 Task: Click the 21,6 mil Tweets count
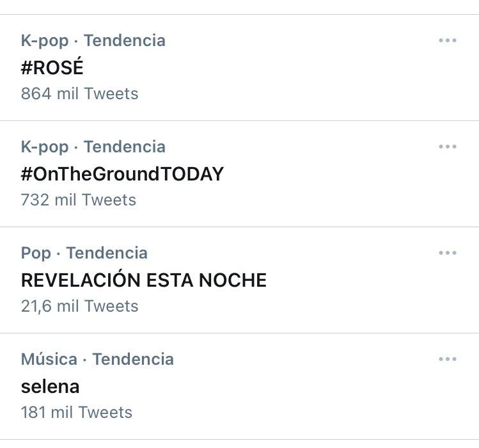pos(79,306)
